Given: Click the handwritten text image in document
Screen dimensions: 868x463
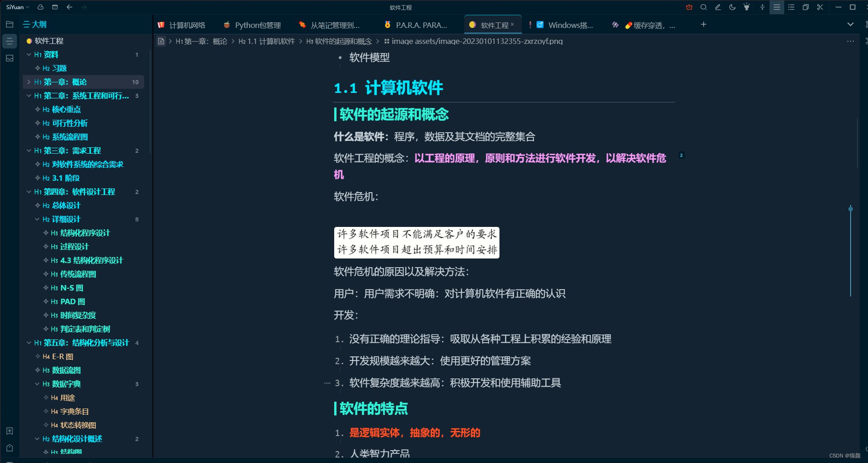Looking at the screenshot, I should 417,242.
